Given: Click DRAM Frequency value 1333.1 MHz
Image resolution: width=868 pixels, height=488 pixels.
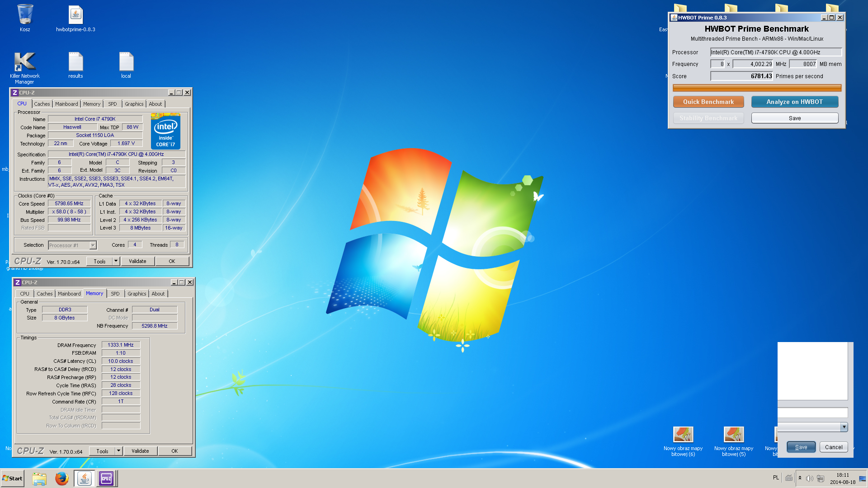Looking at the screenshot, I should [121, 345].
